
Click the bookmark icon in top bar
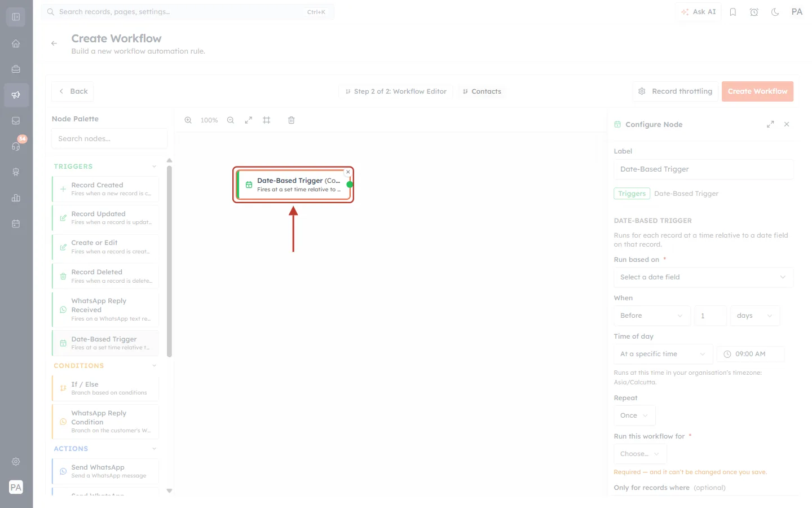[x=733, y=12]
